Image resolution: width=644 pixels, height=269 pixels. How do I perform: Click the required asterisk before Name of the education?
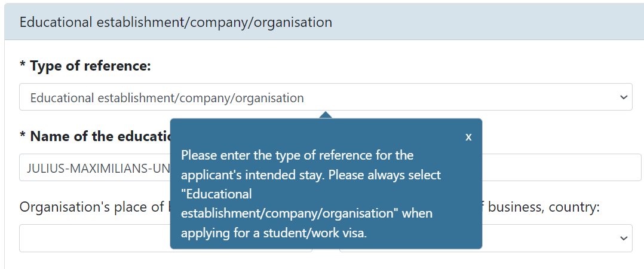click(x=23, y=137)
